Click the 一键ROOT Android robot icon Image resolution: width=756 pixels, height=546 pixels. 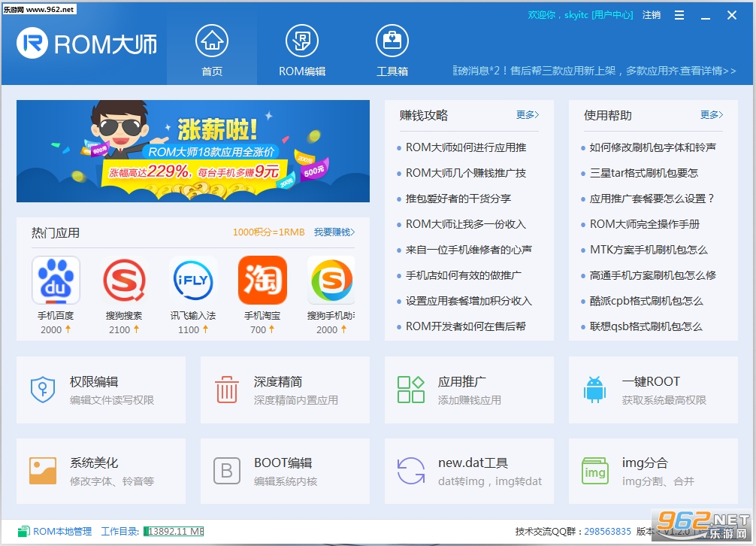[x=594, y=390]
